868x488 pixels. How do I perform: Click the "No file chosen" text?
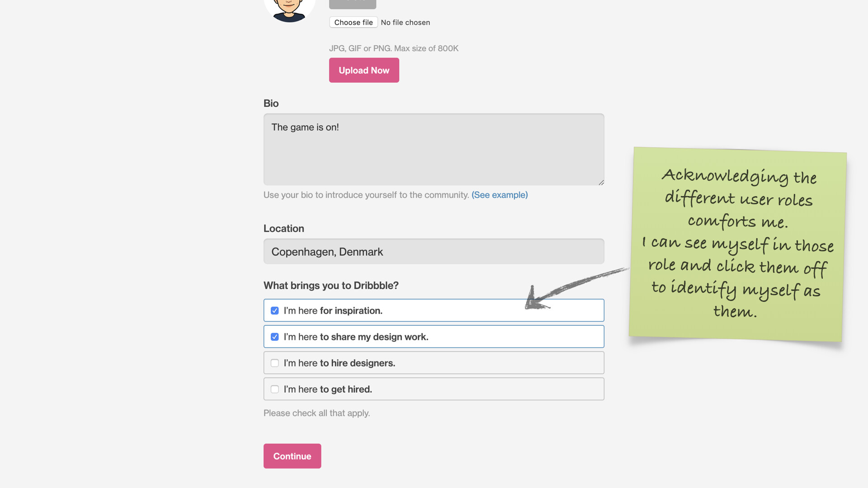click(405, 23)
